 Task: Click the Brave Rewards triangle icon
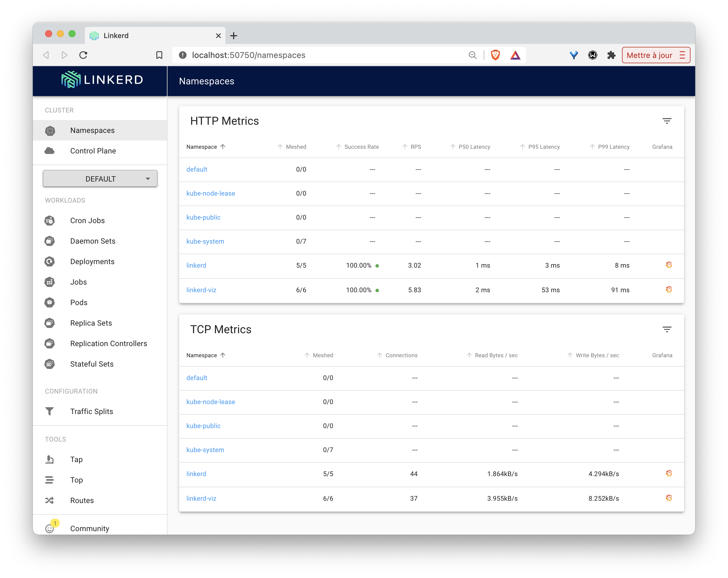pyautogui.click(x=515, y=55)
